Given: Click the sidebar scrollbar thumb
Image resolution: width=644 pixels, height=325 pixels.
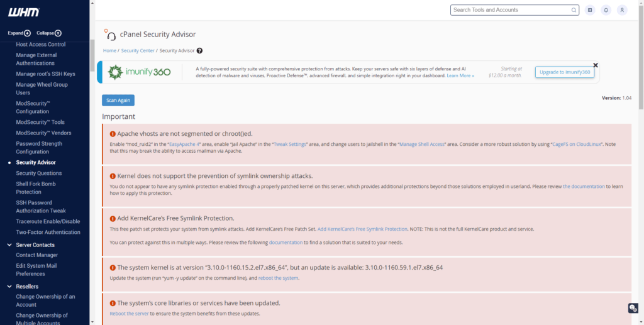Looking at the screenshot, I should (92, 56).
